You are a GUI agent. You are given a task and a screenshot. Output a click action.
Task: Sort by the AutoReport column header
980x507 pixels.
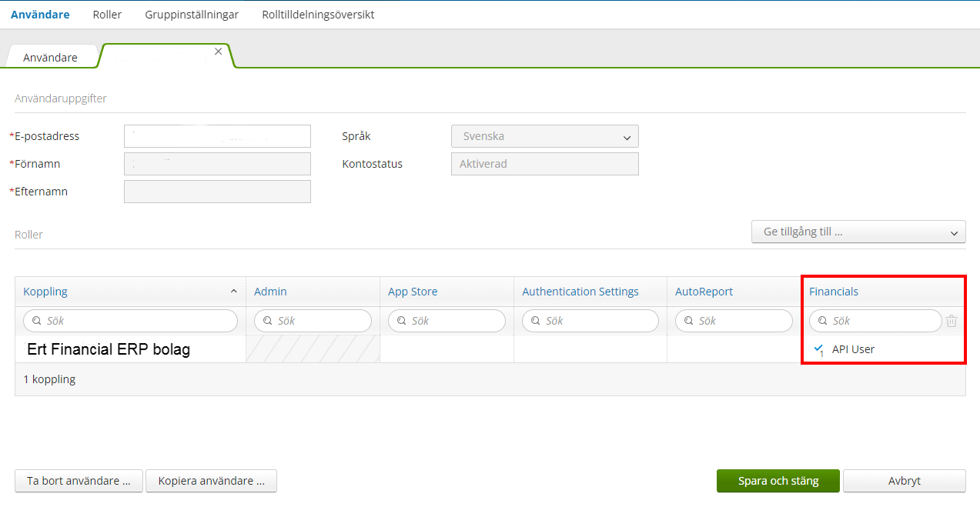tap(704, 292)
